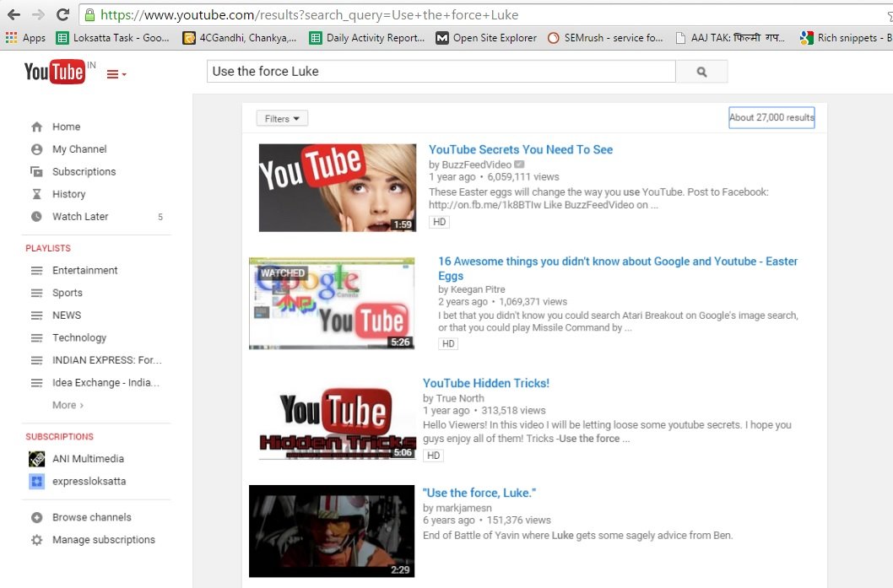This screenshot has height=588, width=893.
Task: Visit the Keegan Pitre channel link
Action: 478,289
